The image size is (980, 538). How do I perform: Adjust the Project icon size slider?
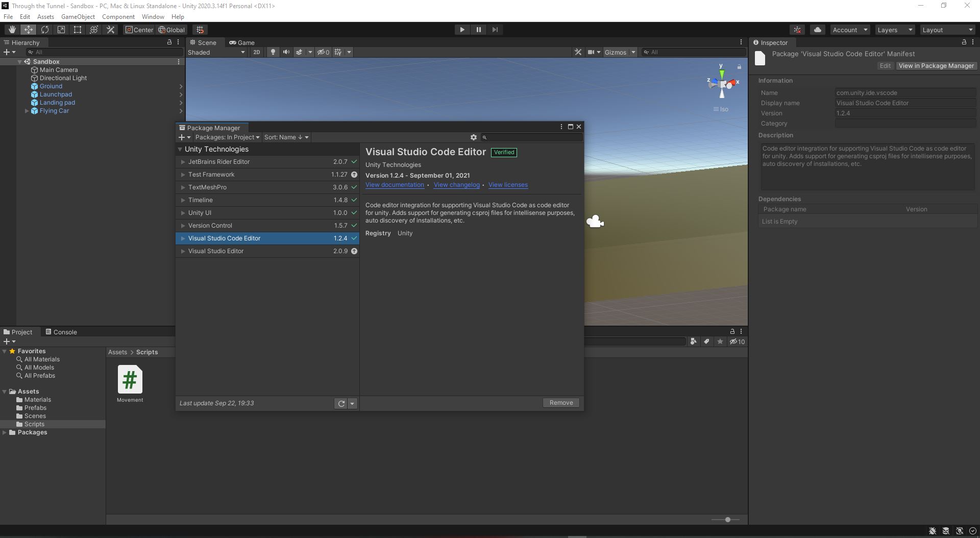pos(727,520)
